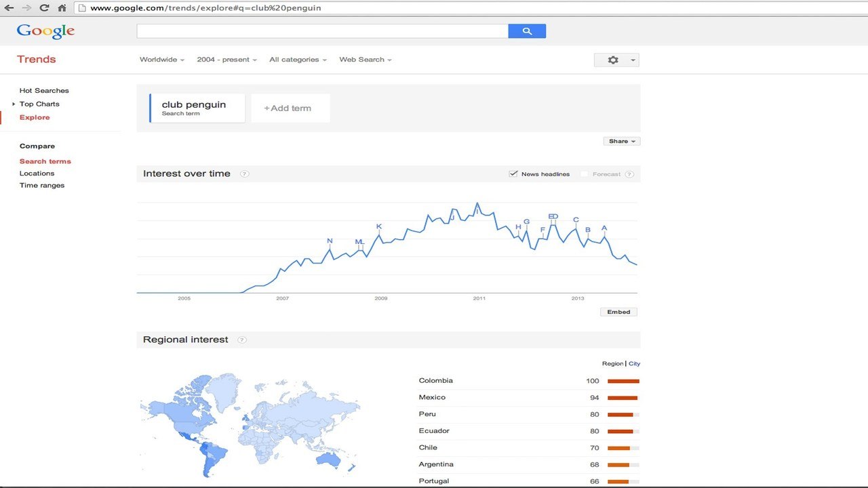Click news marker G on the chart

click(x=526, y=222)
